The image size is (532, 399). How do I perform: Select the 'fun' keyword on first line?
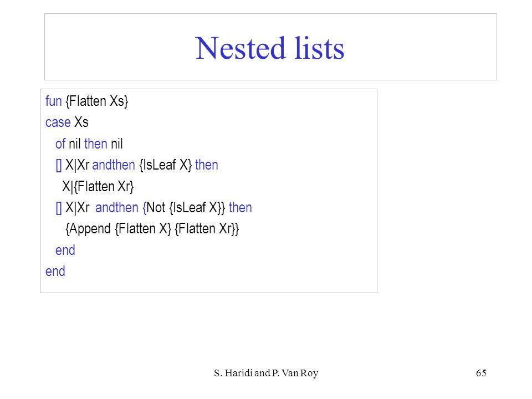point(54,101)
